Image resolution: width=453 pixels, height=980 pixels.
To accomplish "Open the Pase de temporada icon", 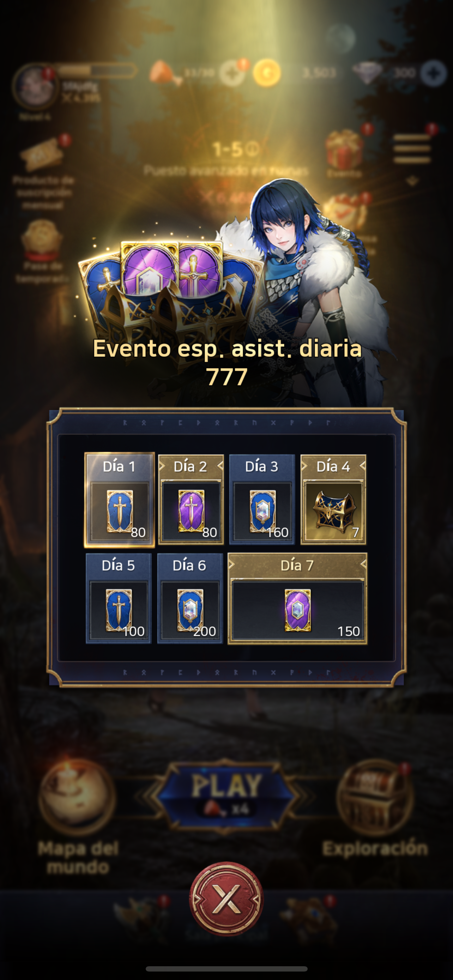I will click(42, 251).
